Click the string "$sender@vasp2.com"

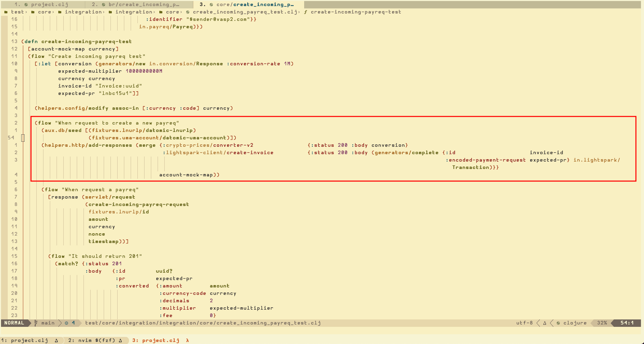pyautogui.click(x=218, y=20)
